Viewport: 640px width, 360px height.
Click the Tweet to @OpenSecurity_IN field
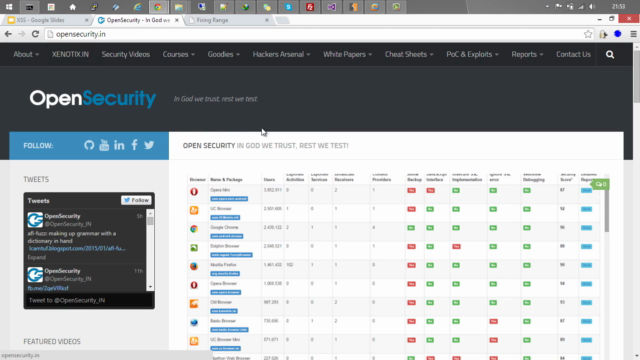coord(89,300)
